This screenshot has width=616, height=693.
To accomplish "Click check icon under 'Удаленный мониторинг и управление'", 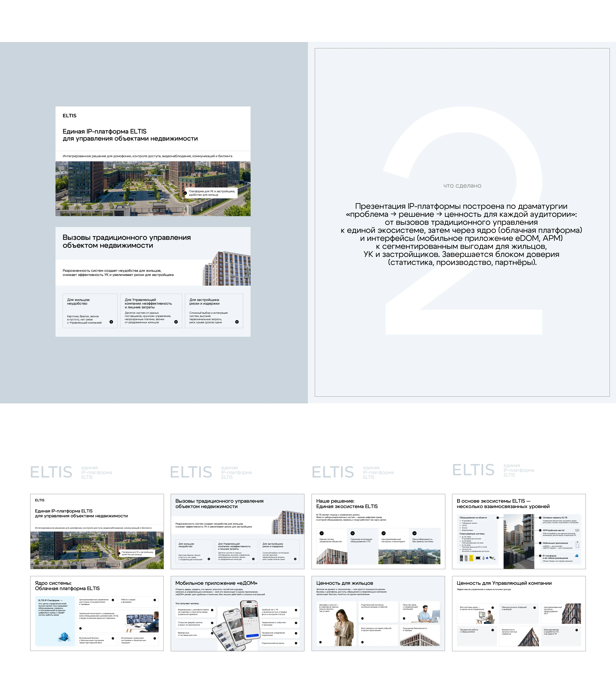I will tap(80, 628).
